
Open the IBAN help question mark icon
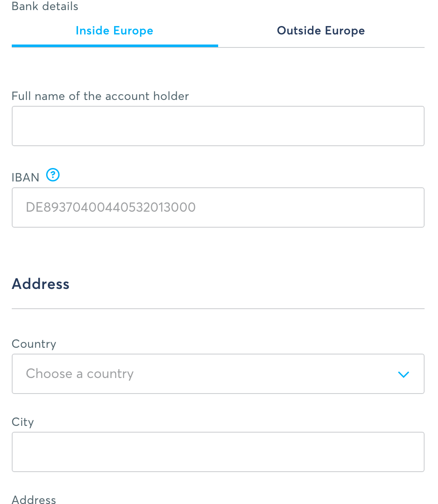[x=53, y=175]
